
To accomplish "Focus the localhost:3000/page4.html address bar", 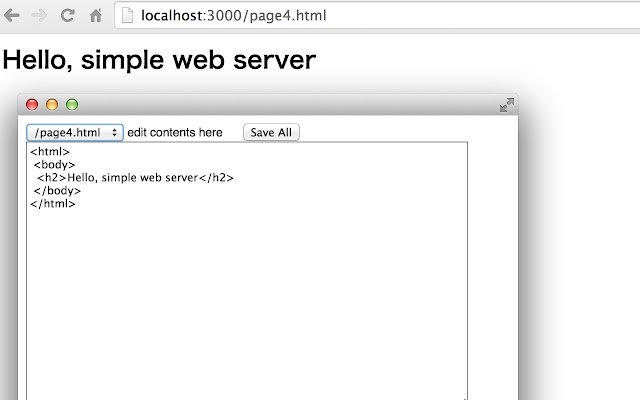I will (377, 16).
